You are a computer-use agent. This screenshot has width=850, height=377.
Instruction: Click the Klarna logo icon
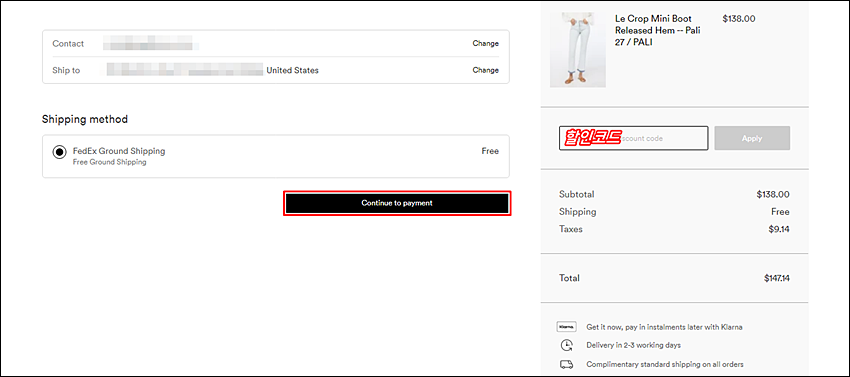point(566,327)
